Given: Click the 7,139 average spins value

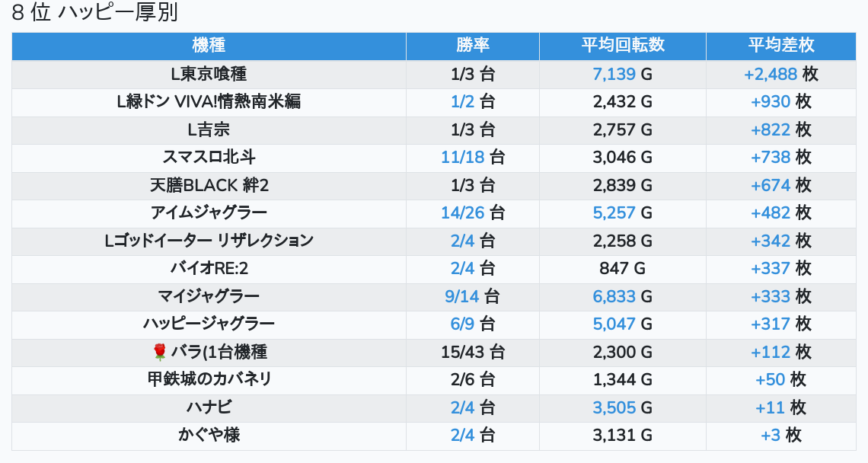Looking at the screenshot, I should pyautogui.click(x=614, y=74).
